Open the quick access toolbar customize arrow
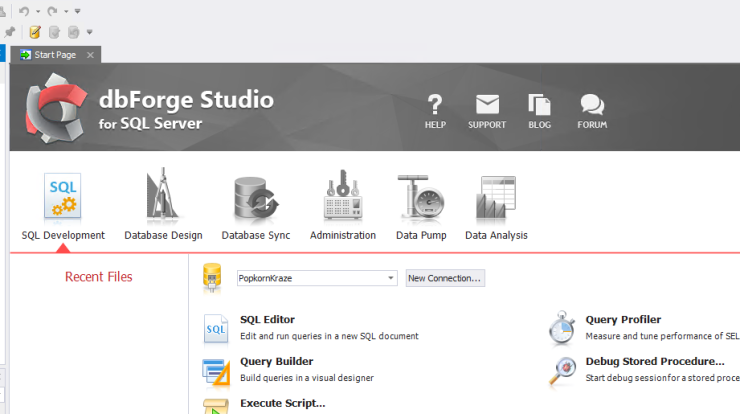 tap(77, 11)
